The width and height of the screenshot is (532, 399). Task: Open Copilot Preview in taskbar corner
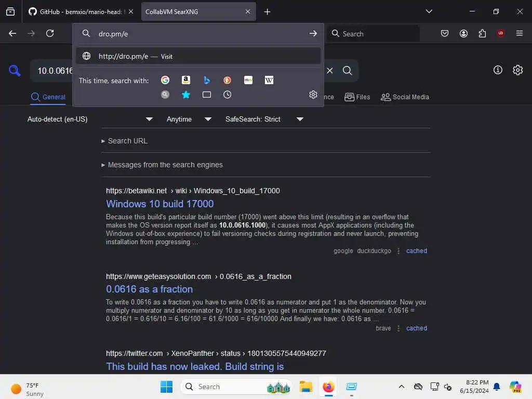click(x=515, y=387)
